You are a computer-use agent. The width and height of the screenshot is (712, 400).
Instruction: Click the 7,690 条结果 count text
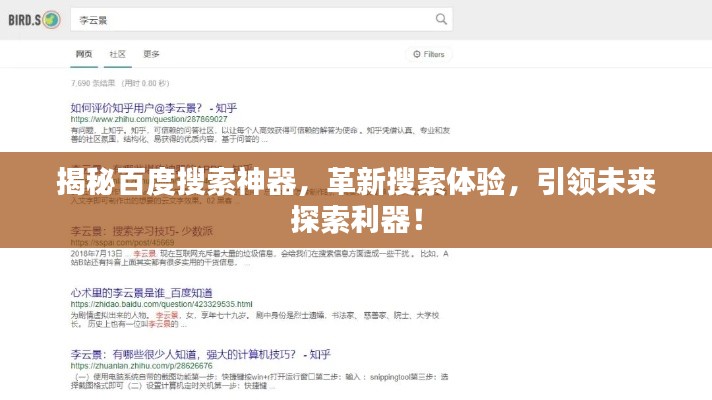pyautogui.click(x=93, y=83)
